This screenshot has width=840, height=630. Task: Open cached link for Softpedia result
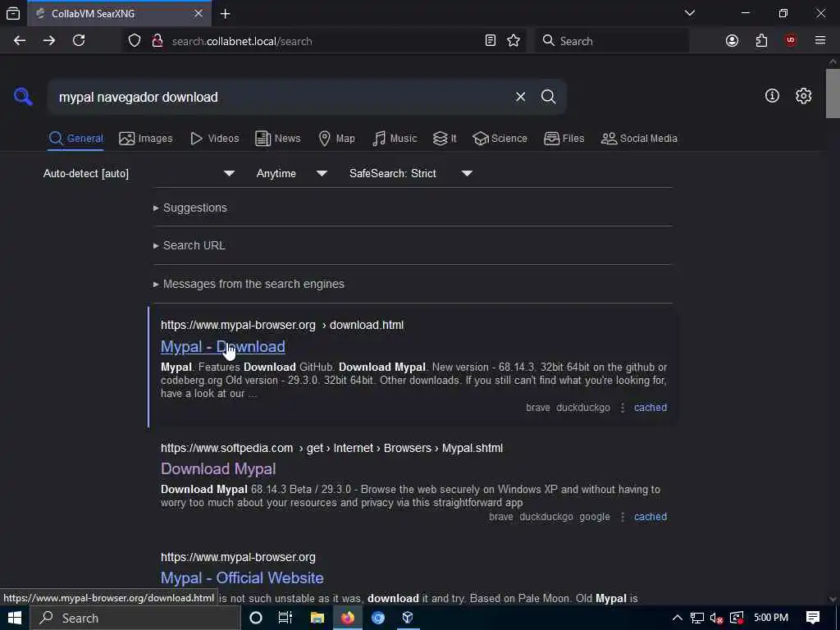651,517
